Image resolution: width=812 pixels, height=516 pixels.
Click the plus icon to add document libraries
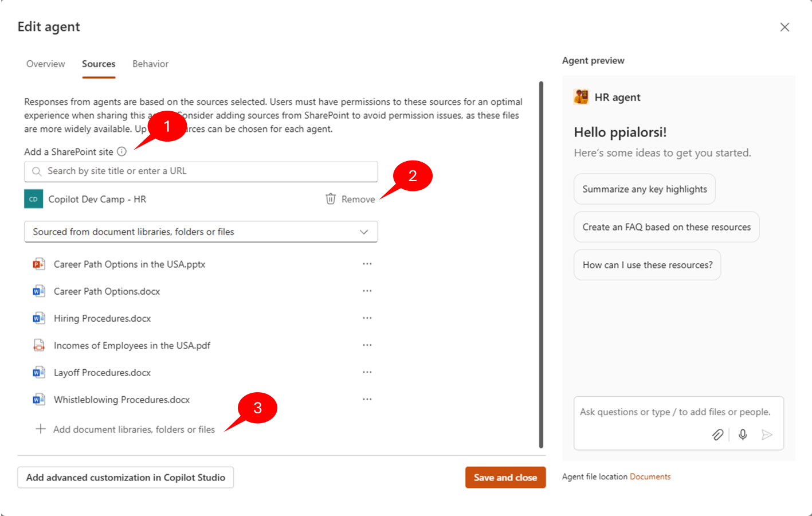click(41, 429)
